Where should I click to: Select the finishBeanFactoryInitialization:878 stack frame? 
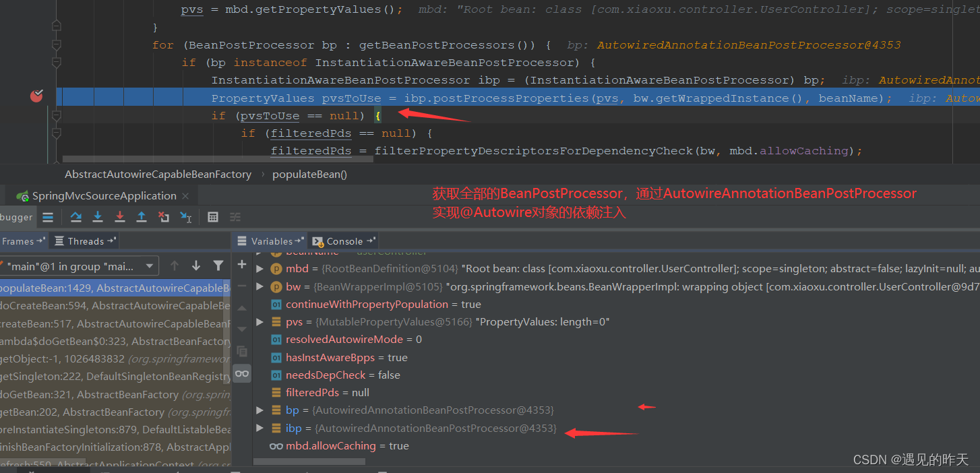tap(115, 447)
